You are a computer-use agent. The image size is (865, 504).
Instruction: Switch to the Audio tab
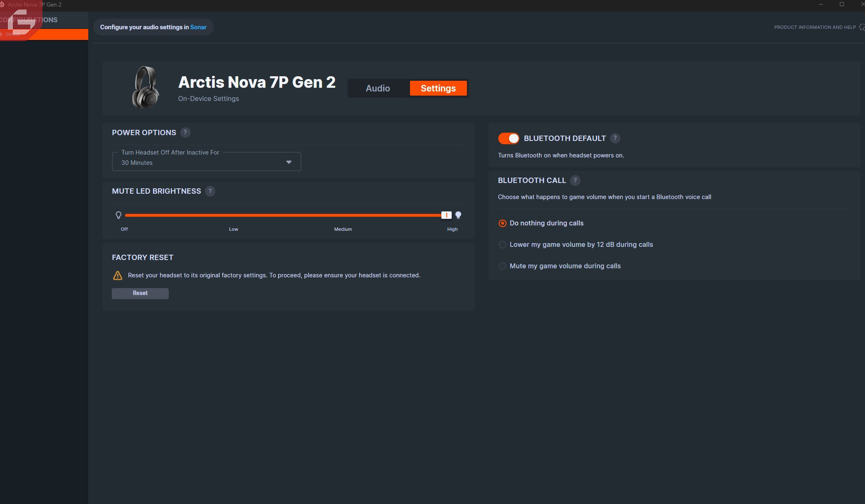pyautogui.click(x=378, y=88)
